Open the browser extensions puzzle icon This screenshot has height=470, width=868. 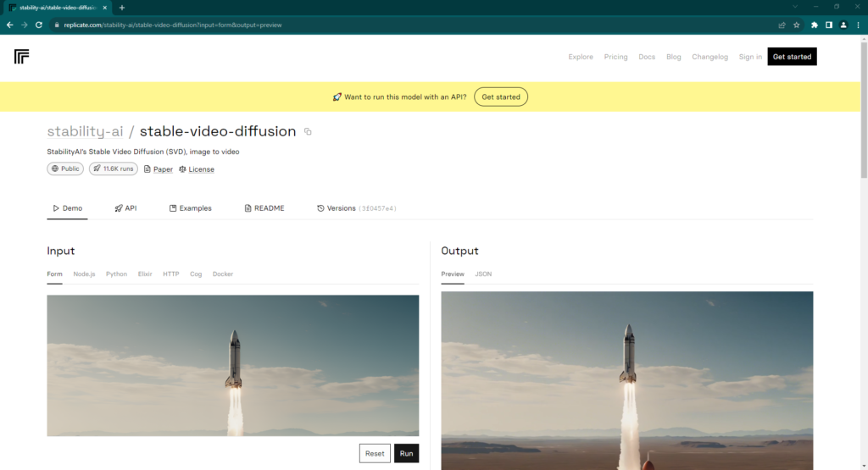click(815, 25)
